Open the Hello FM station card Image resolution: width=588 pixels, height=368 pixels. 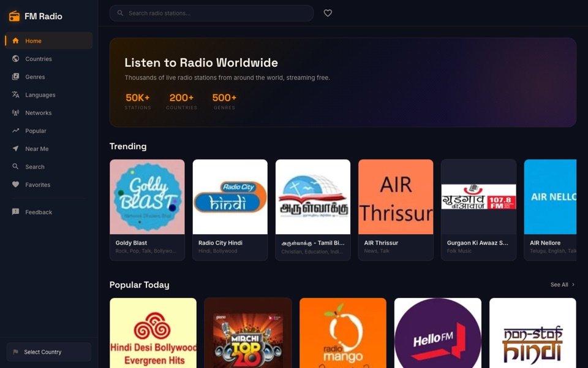tap(437, 332)
